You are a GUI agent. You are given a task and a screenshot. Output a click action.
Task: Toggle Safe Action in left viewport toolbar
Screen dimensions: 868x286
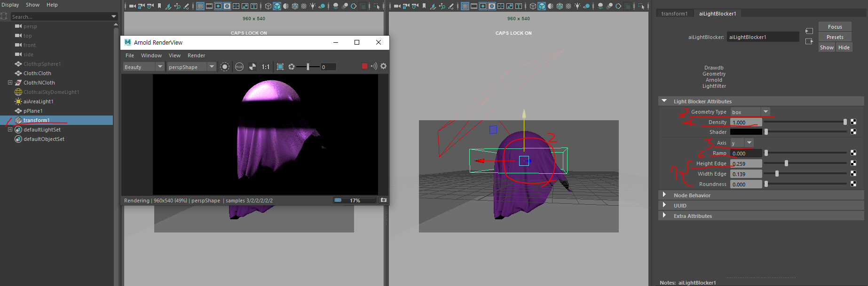245,6
